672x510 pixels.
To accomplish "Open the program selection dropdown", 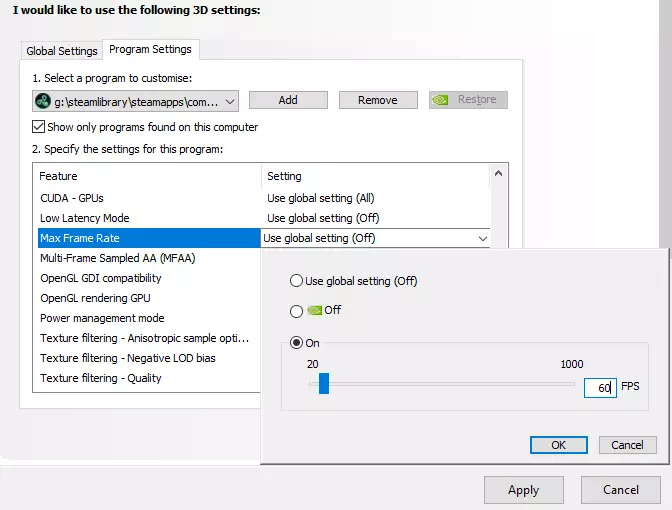I will [230, 101].
